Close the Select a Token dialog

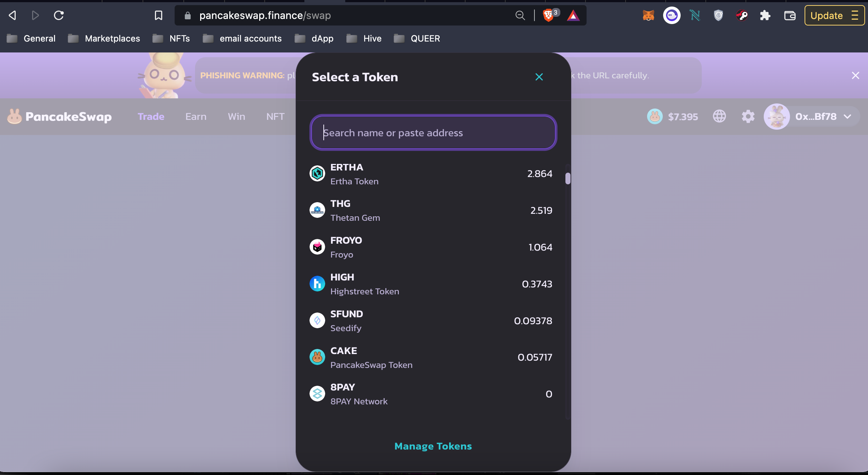539,77
